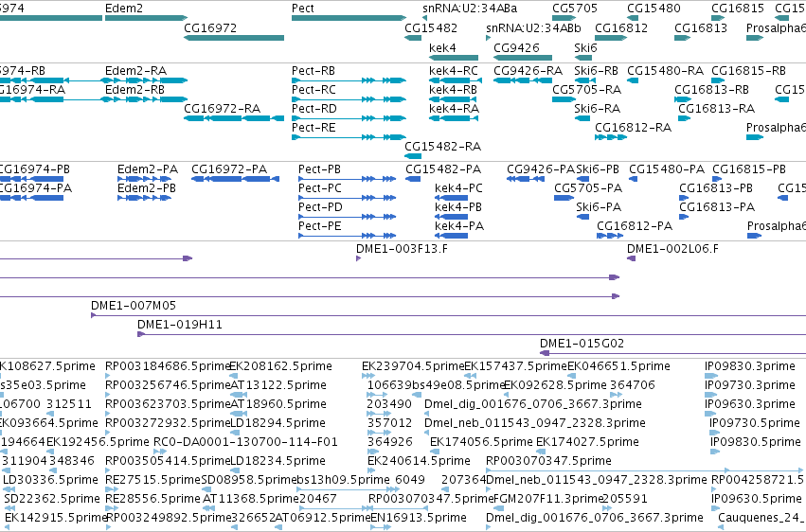Open the DME1-003F13.F BAC end
The image size is (806, 532).
(358, 258)
